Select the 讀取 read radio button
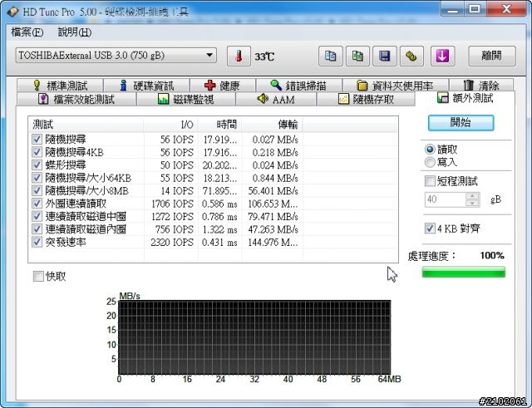532x408 pixels. coord(430,150)
